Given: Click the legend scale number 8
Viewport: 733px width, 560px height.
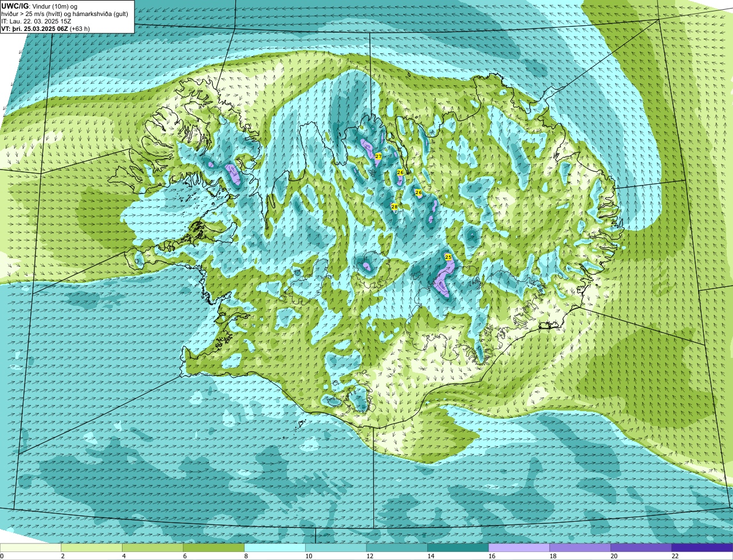Looking at the screenshot, I should coord(246,556).
